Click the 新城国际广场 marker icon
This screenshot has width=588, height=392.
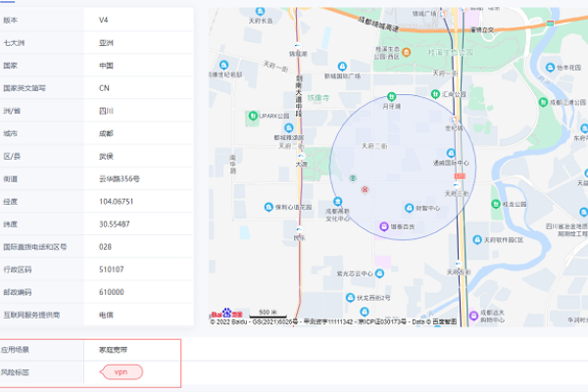(x=342, y=67)
